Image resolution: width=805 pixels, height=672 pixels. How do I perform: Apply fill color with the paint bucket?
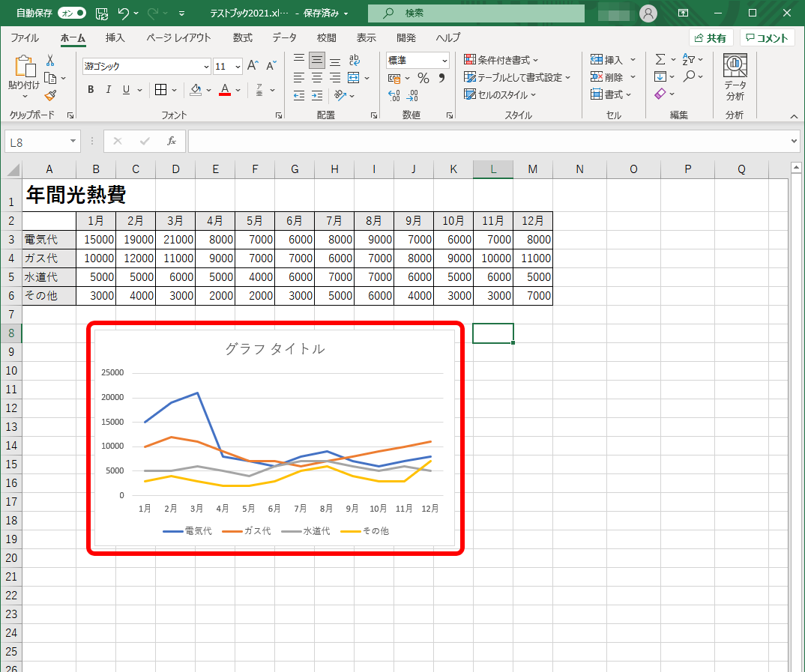196,90
